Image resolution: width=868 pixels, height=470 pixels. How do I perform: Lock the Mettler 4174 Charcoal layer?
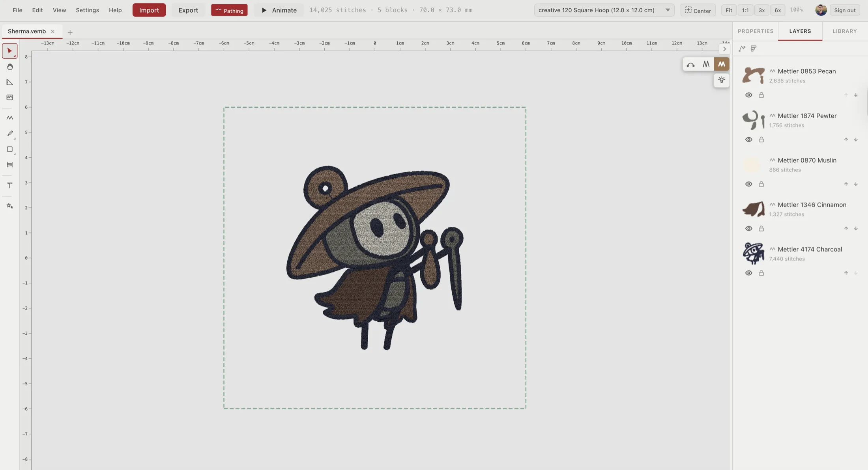[x=761, y=272]
